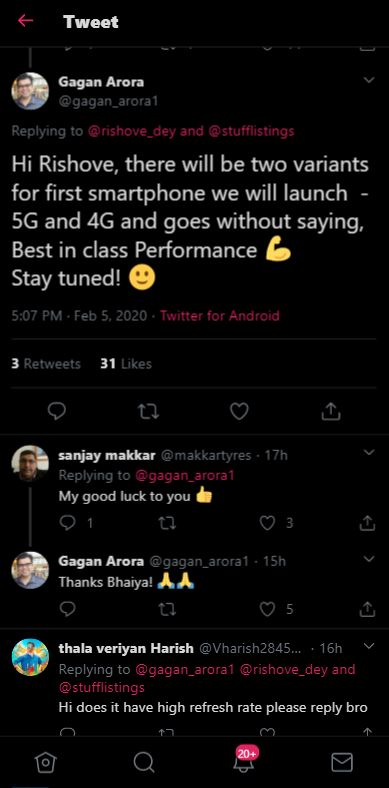View the 31 Likes list
The width and height of the screenshot is (389, 788).
[126, 364]
